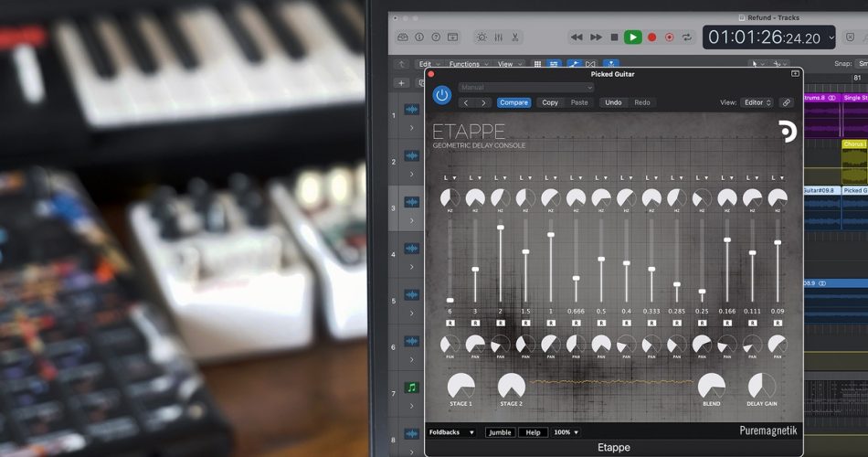Open the L channel dropdown above delay 6
868x457 pixels.
click(x=450, y=178)
